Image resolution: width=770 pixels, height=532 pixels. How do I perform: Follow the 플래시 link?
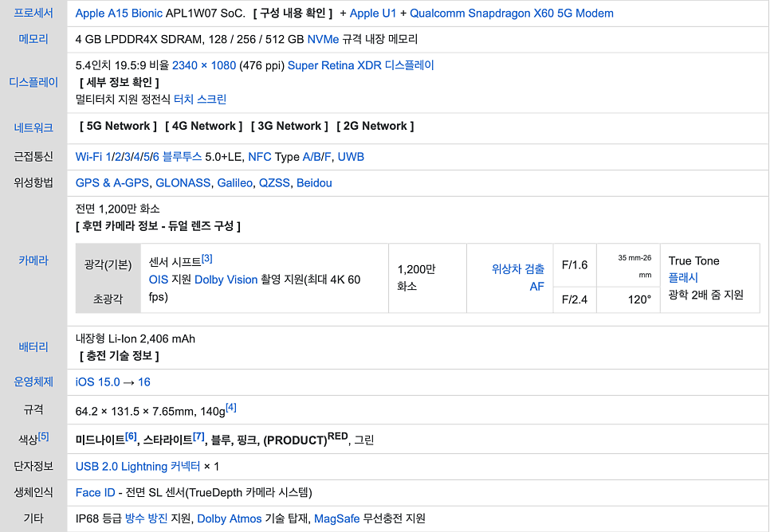683,278
